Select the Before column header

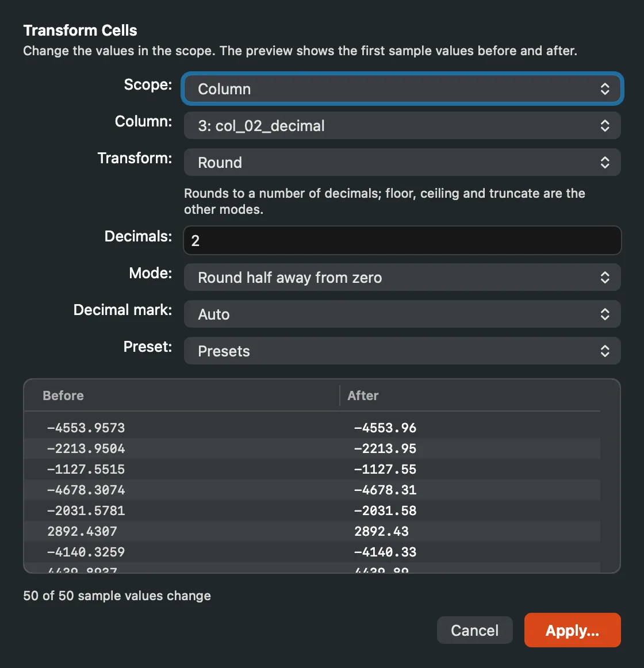click(63, 396)
